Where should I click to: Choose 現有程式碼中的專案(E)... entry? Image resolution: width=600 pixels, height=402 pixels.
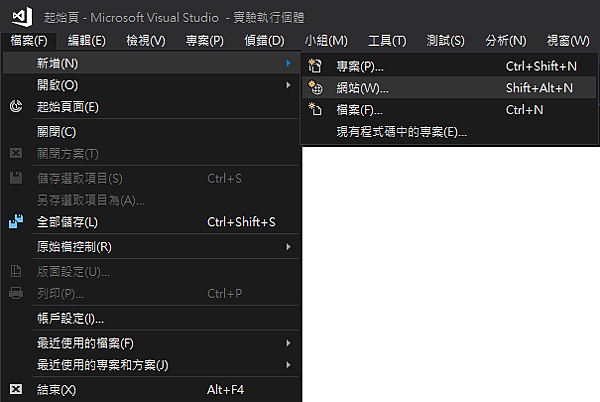449,132
